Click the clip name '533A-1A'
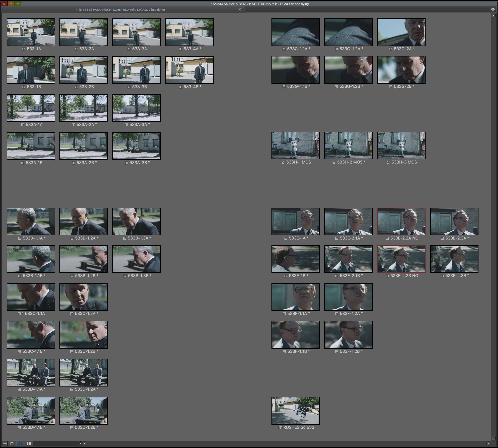 34,125
